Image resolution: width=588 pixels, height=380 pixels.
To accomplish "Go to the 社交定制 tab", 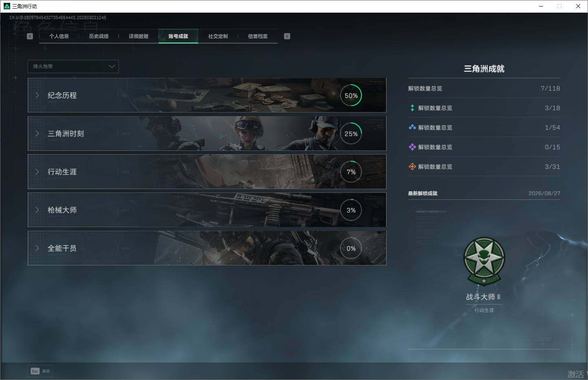I will 218,36.
